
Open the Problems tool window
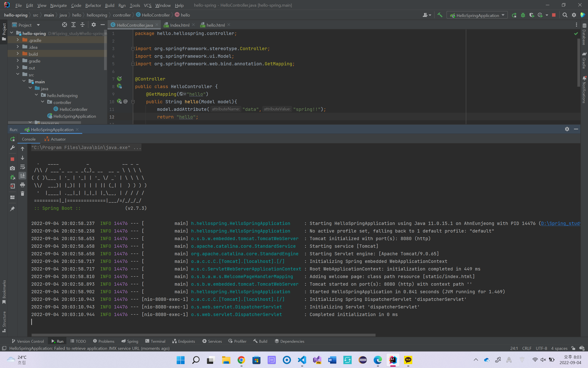104,341
